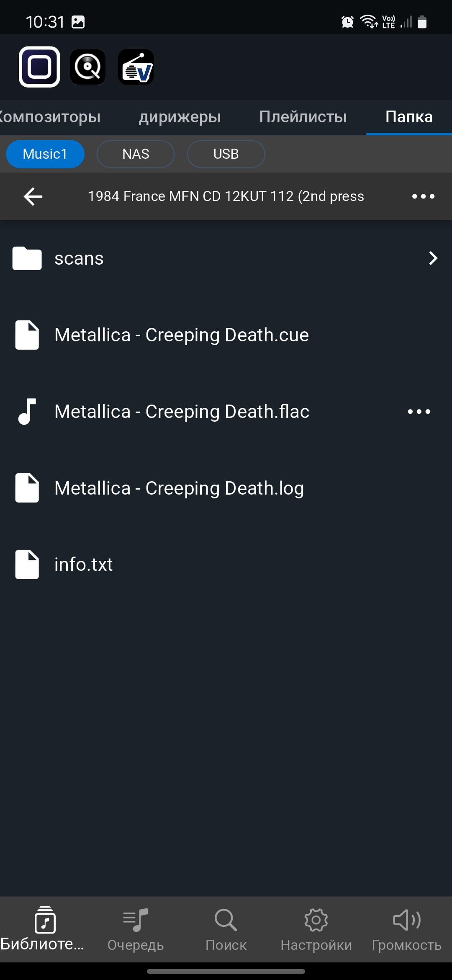
Task: Open the Qobuz vinyl-style source icon
Action: tap(87, 67)
